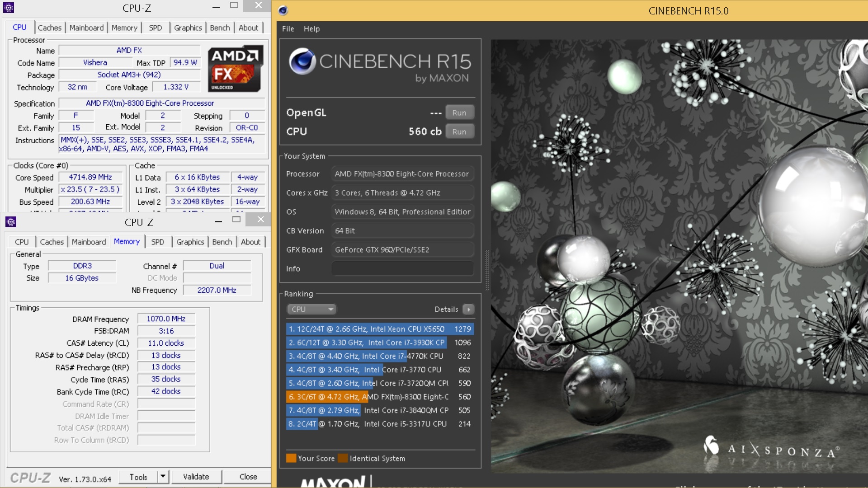Open the File menu in Cinebench
Image resolution: width=868 pixels, height=488 pixels.
click(288, 28)
